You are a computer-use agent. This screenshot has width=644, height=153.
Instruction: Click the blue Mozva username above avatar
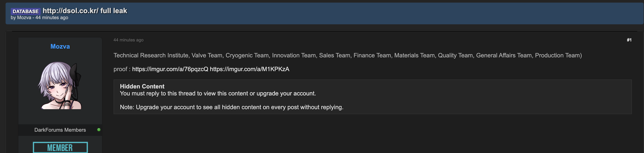click(x=60, y=46)
